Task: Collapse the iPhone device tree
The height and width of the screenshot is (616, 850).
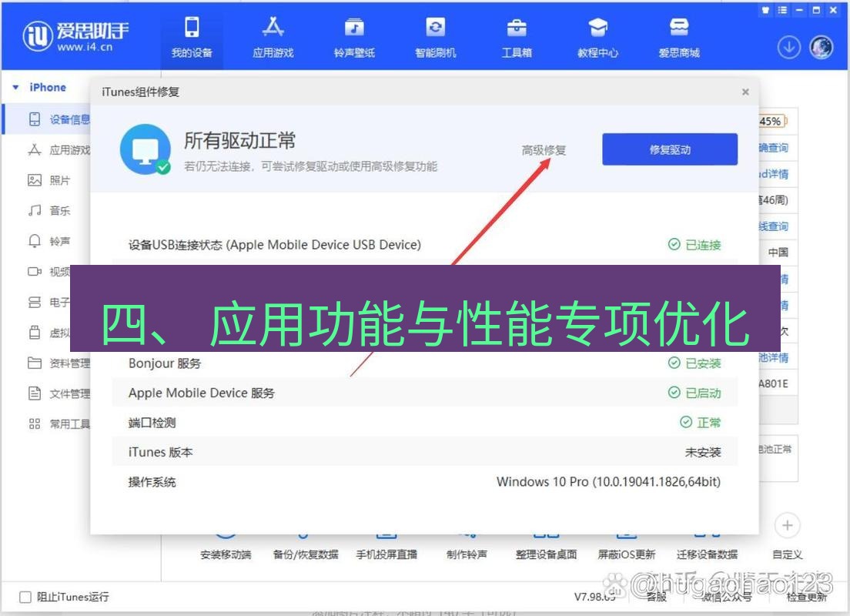Action: point(15,87)
